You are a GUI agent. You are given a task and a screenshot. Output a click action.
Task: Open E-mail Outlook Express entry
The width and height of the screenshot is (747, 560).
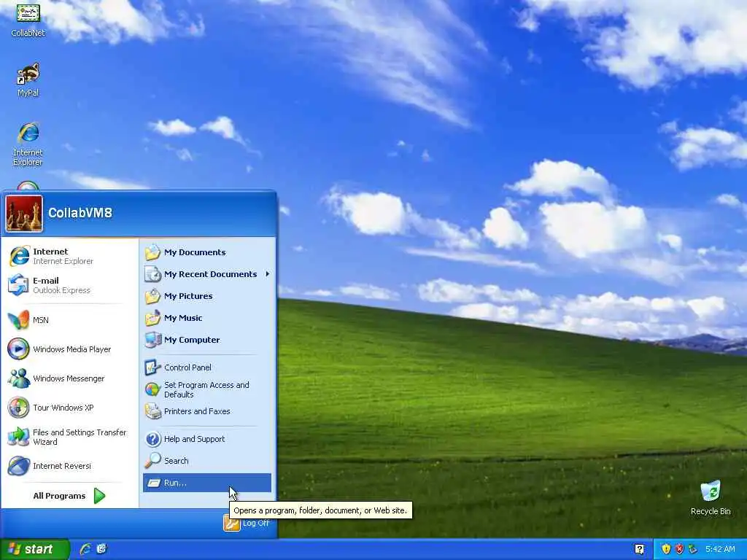69,285
